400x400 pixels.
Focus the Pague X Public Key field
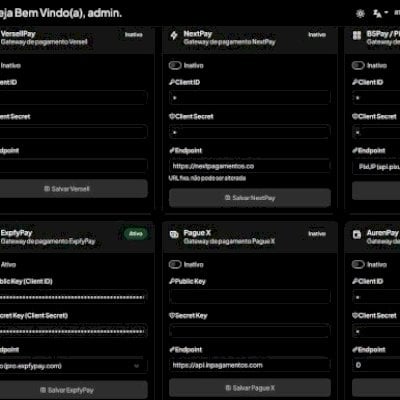(250, 297)
